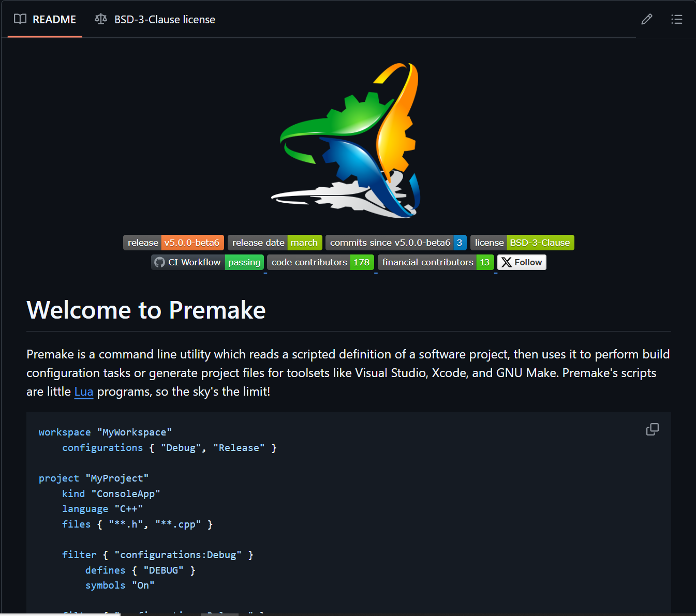Click the pencil edit file icon
696x616 pixels.
coord(647,20)
